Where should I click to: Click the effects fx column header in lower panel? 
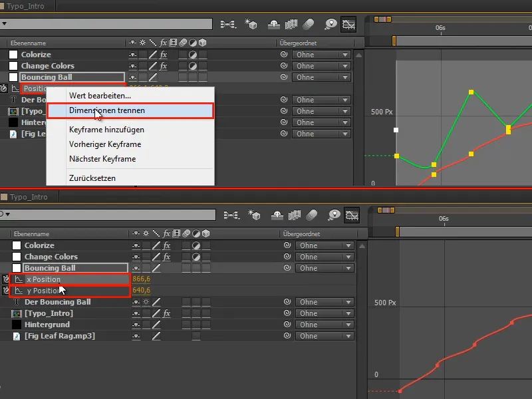(166, 233)
